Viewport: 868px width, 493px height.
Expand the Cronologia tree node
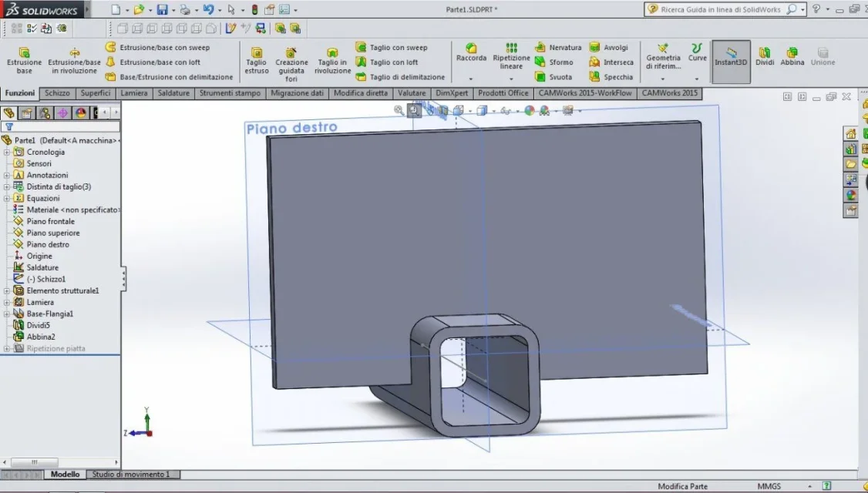click(7, 153)
